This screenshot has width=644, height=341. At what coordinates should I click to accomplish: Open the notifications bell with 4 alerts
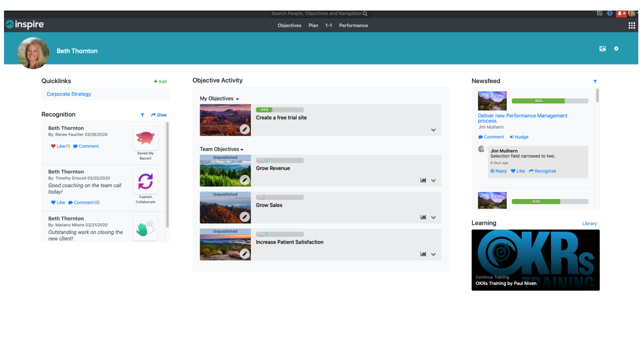coord(621,14)
